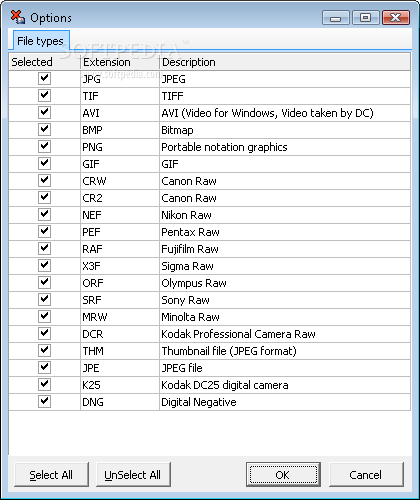The width and height of the screenshot is (420, 500).
Task: Select the JPG extension cell
Action: pyautogui.click(x=120, y=79)
